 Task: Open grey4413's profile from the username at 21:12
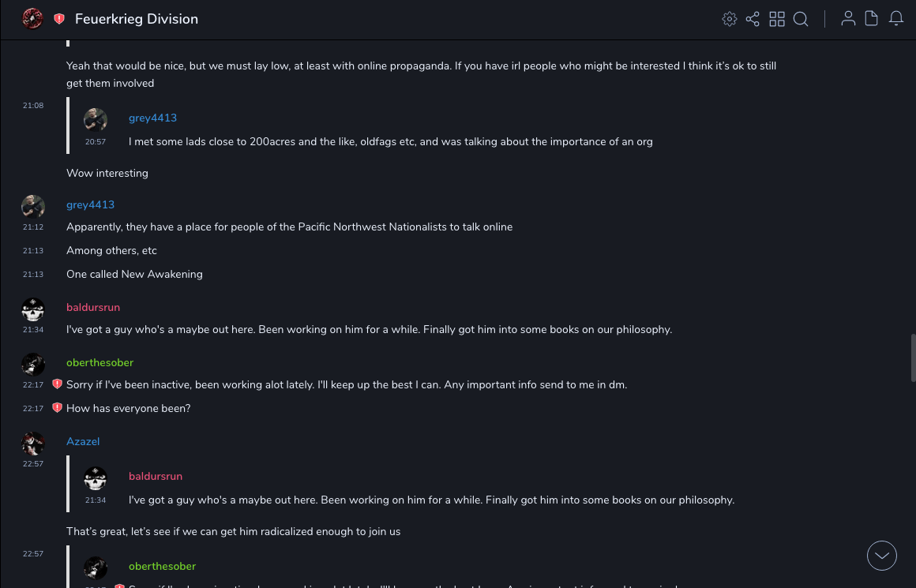(x=90, y=204)
